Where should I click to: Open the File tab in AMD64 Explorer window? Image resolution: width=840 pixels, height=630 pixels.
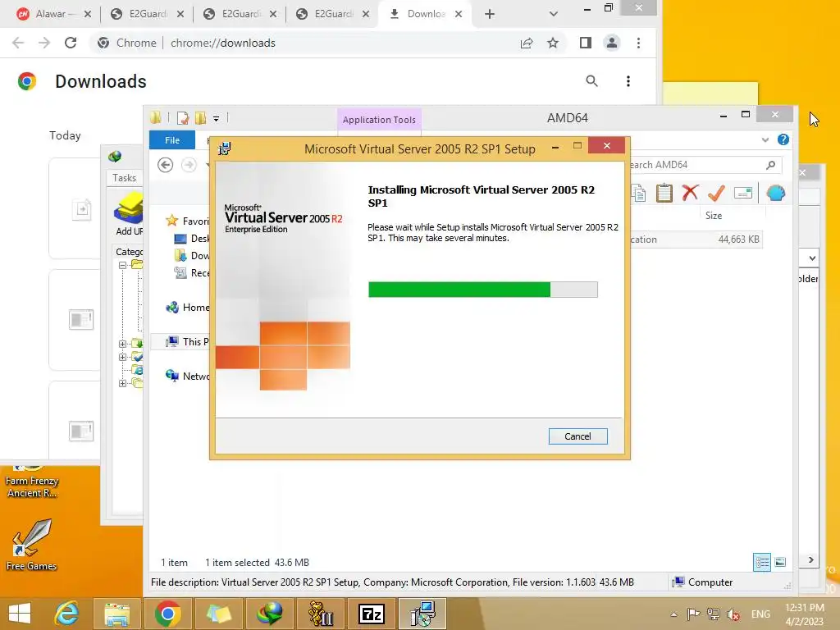pos(172,139)
